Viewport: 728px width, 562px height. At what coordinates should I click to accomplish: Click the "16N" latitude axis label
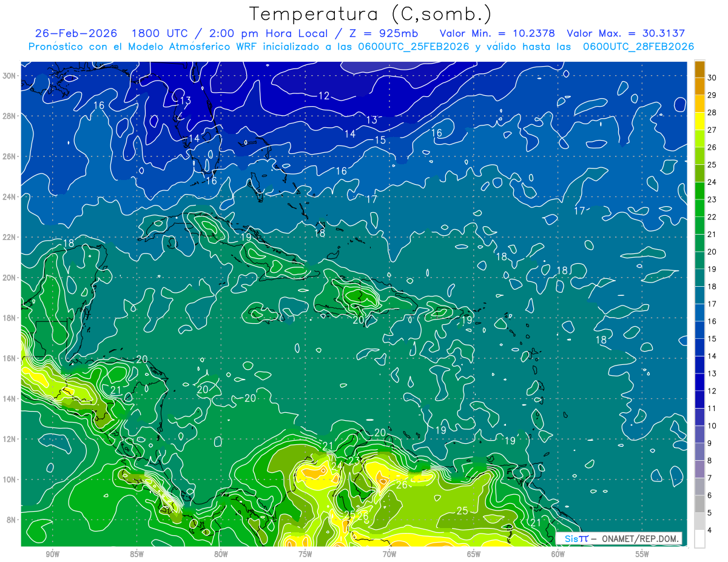click(x=9, y=358)
